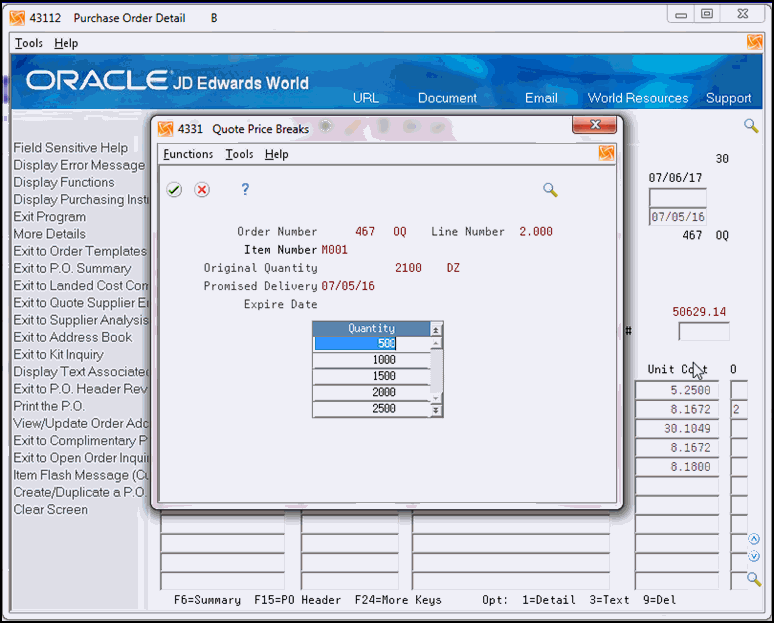Select the 2000 quantity field
The height and width of the screenshot is (623, 774).
[x=372, y=392]
